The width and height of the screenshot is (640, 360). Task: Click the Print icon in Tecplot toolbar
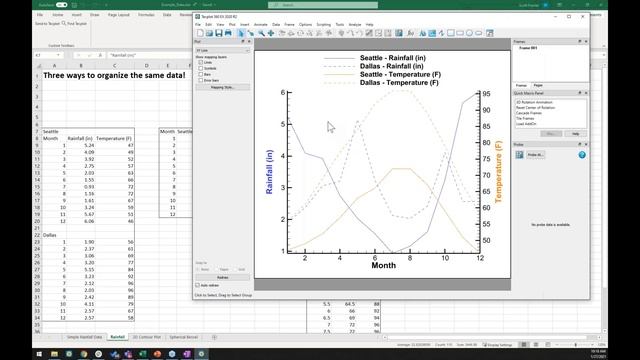click(x=228, y=33)
